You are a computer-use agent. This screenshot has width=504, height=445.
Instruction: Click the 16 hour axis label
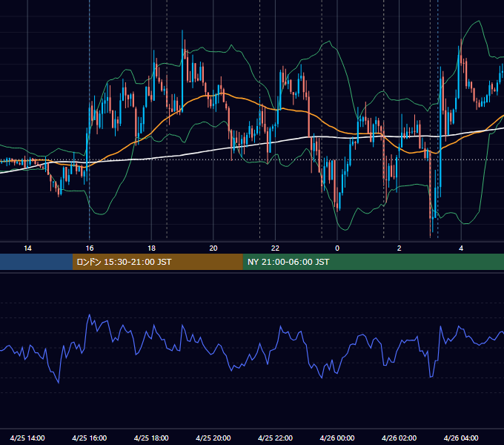click(x=90, y=248)
